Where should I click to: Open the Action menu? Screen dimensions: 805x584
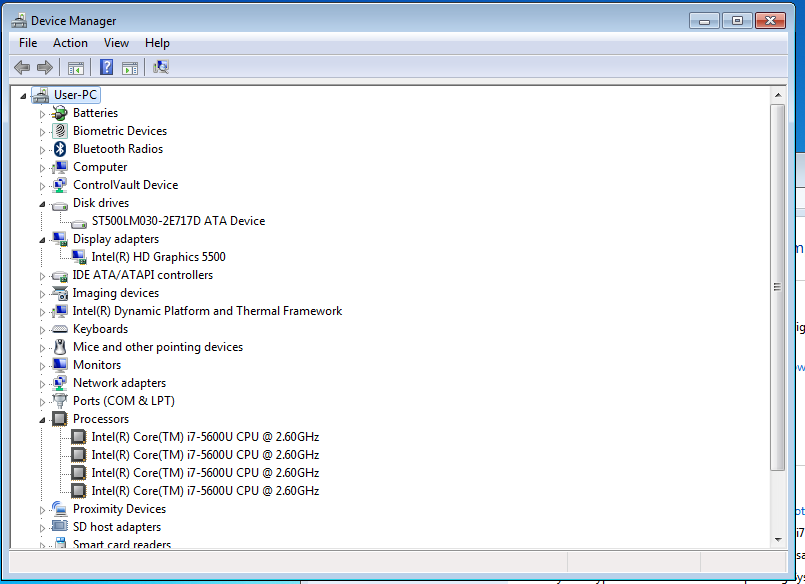click(x=70, y=43)
